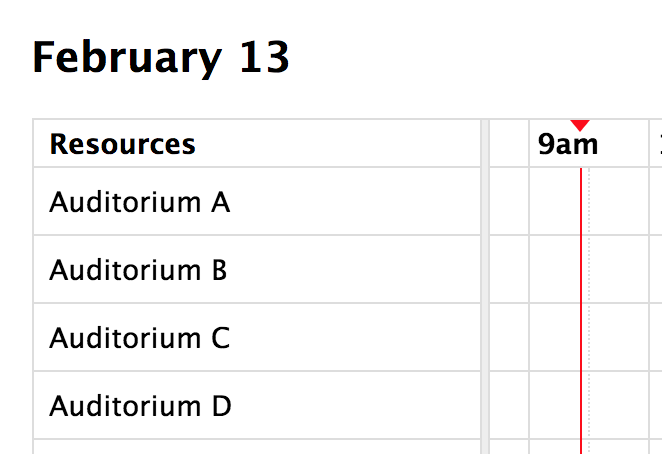The height and width of the screenshot is (454, 662).
Task: Click Auditorium C's 9:00 time slot
Action: click(x=555, y=338)
